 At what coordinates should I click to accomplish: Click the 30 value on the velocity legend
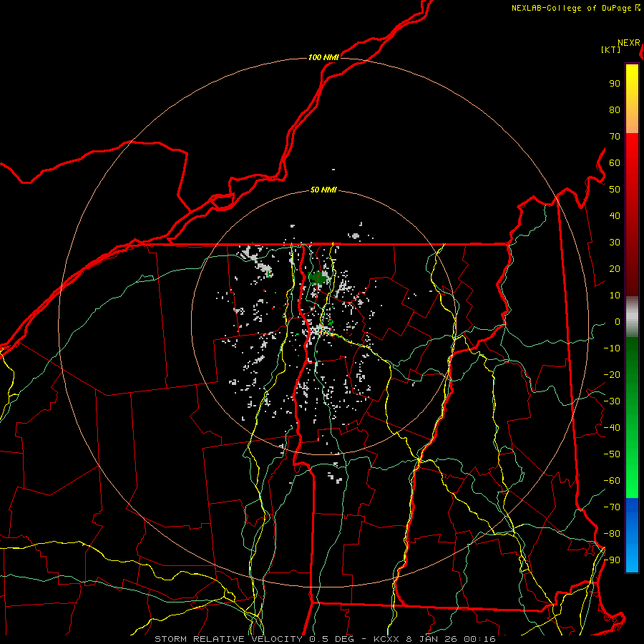coord(615,243)
